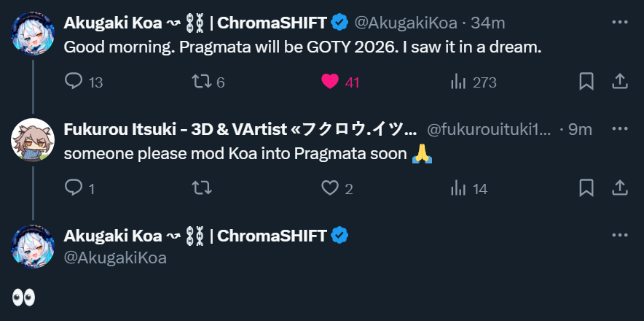Share Akugaki Koa's GOTY tweet
644x321 pixels.
pos(619,82)
